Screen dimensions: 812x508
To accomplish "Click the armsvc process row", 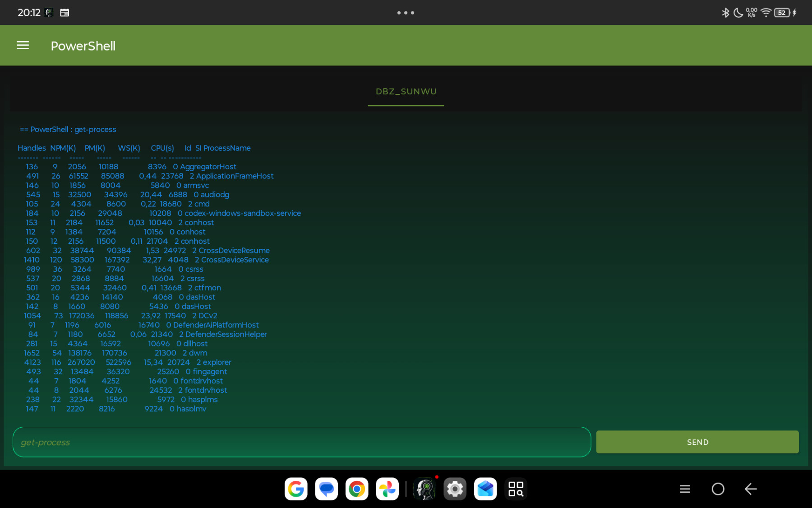I will click(x=117, y=186).
